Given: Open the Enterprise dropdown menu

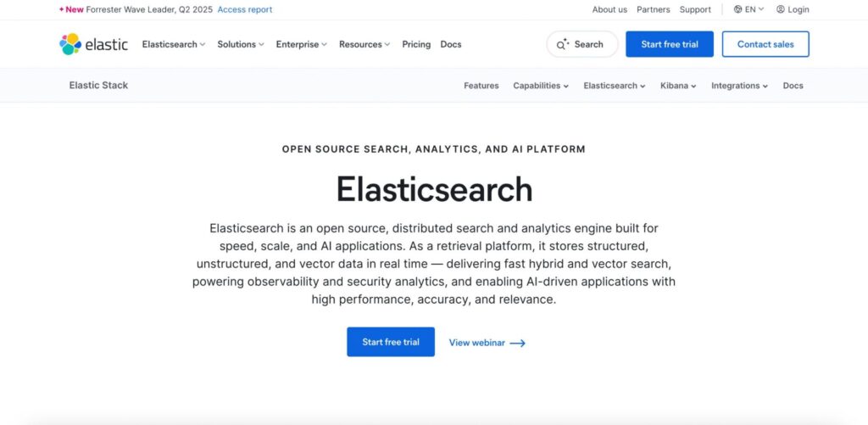Looking at the screenshot, I should click(301, 44).
